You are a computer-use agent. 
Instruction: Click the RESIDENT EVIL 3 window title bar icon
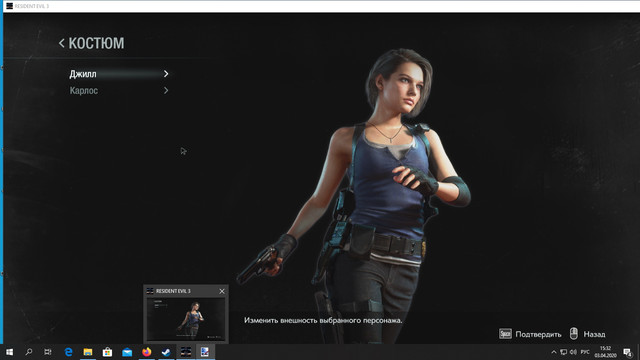[9, 6]
